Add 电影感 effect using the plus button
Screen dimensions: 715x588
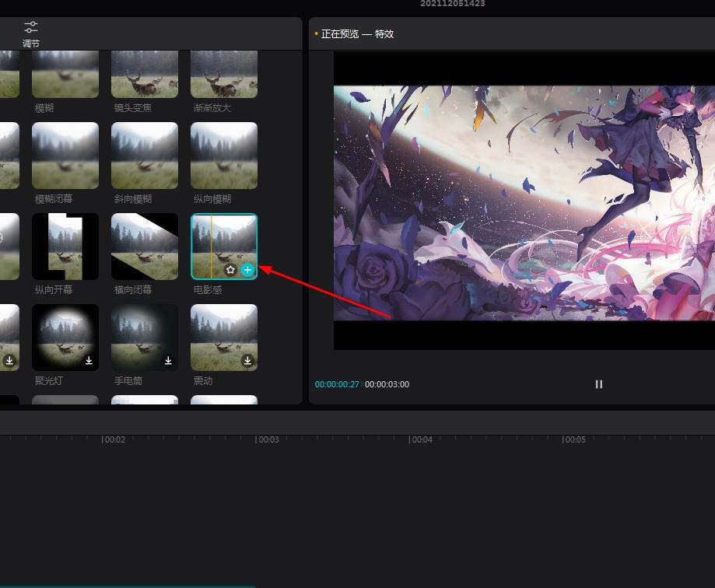[247, 270]
